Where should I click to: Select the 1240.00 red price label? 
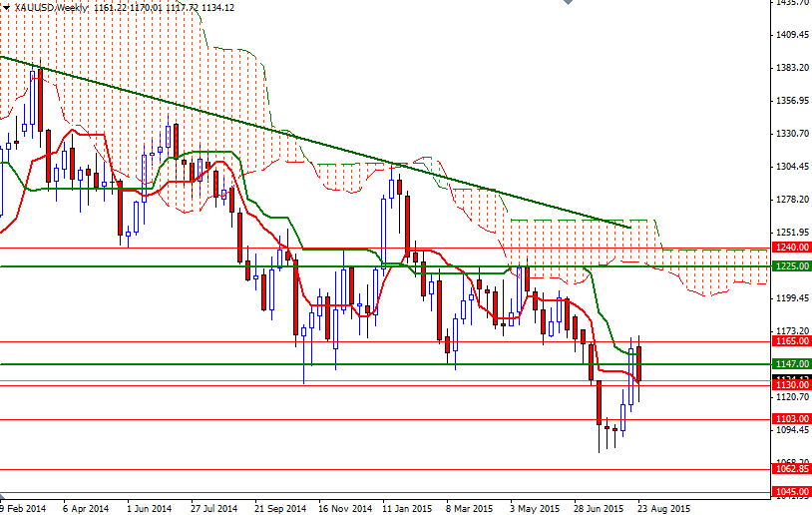point(791,248)
